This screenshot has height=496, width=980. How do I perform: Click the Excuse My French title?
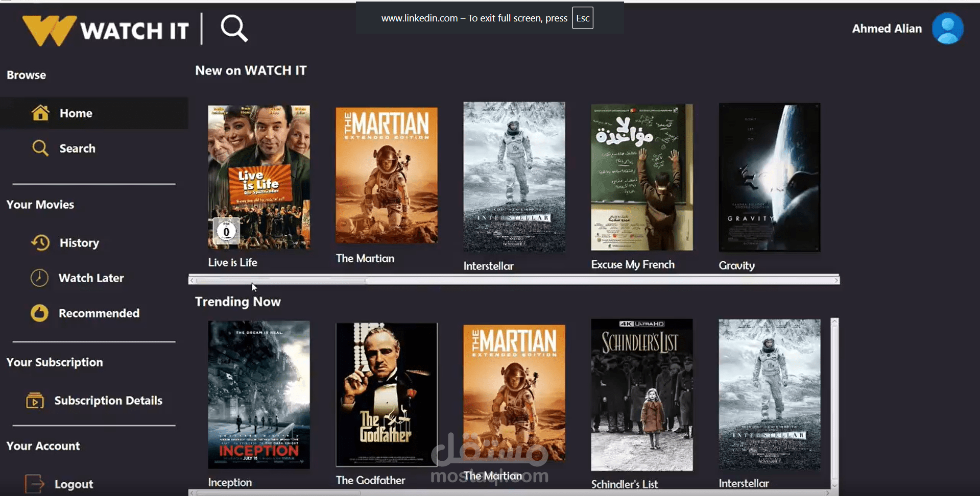(x=633, y=264)
